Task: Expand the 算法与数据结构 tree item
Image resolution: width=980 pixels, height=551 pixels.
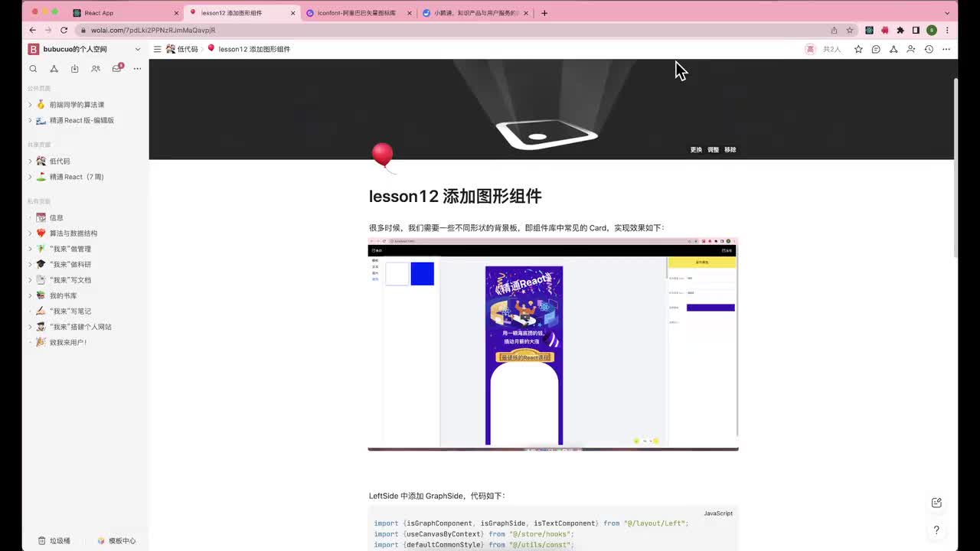Action: 30,233
